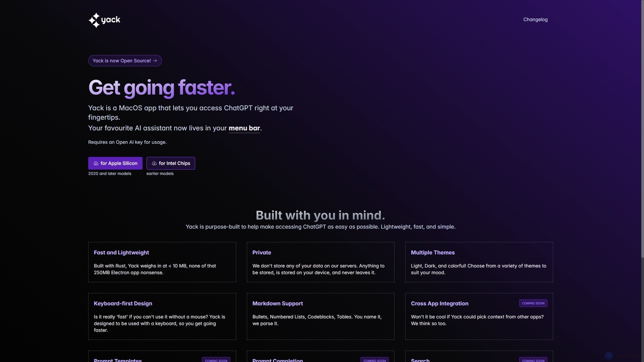Open the Changelog link
The height and width of the screenshot is (362, 644).
[535, 20]
